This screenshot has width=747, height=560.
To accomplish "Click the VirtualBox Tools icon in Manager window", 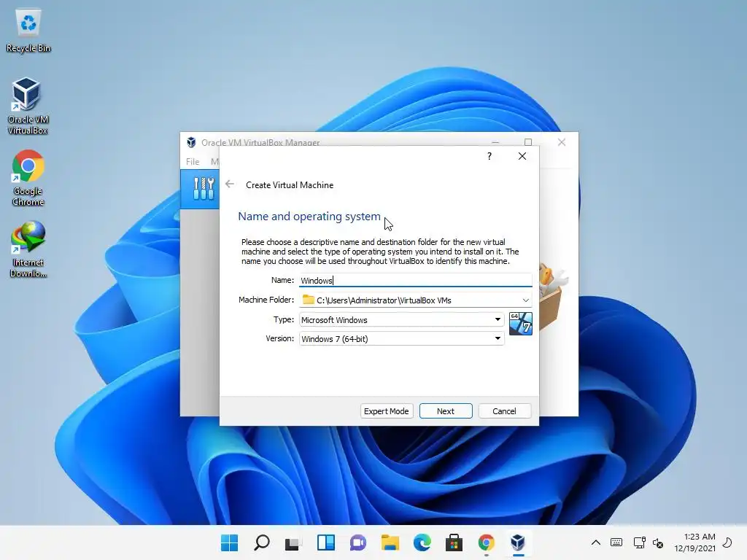I will (204, 189).
